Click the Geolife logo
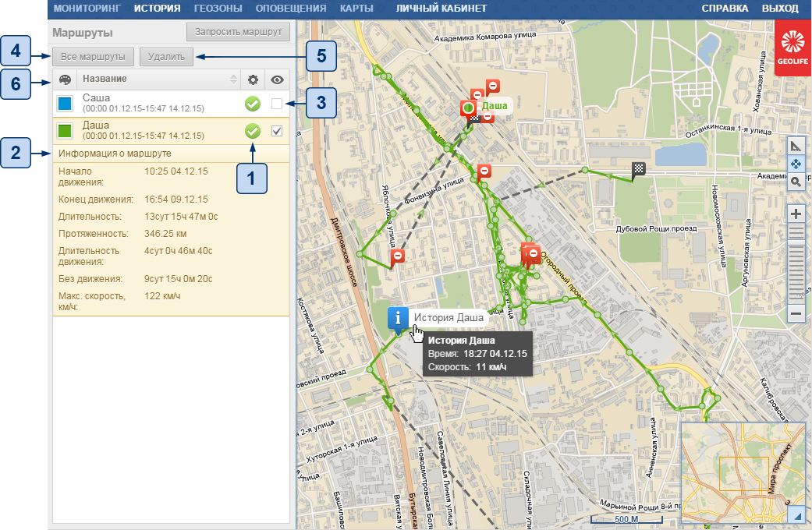The image size is (812, 530). [792, 48]
